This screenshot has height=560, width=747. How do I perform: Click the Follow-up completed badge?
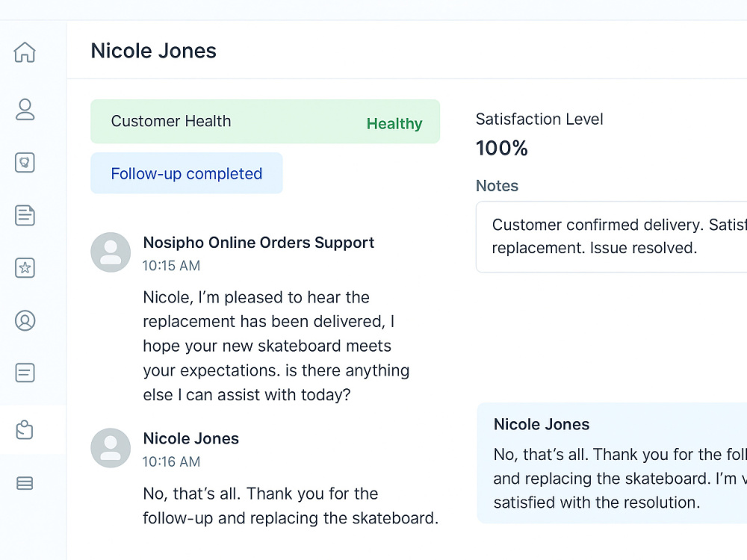tap(186, 173)
